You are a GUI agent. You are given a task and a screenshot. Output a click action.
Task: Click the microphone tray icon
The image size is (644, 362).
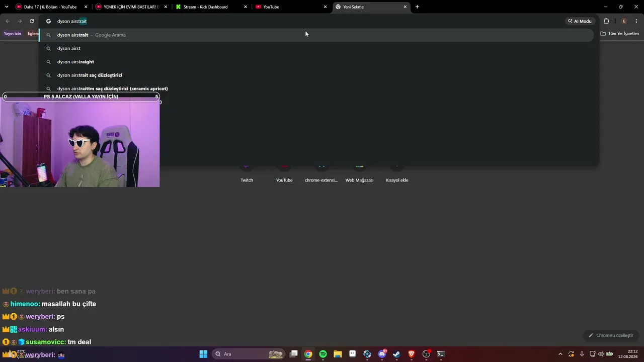[582, 354]
